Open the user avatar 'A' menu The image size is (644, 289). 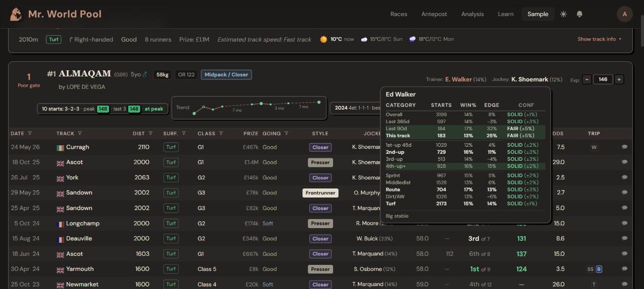tap(625, 14)
